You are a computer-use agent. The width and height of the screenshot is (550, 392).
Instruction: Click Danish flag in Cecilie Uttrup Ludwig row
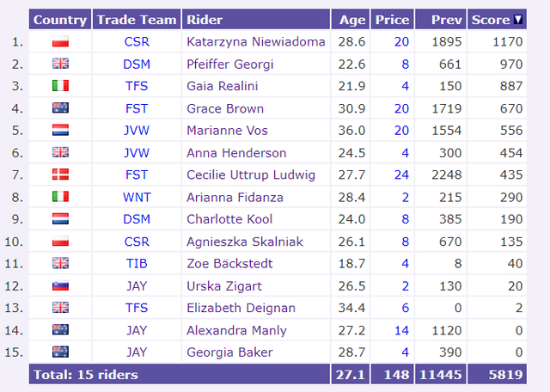(60, 175)
